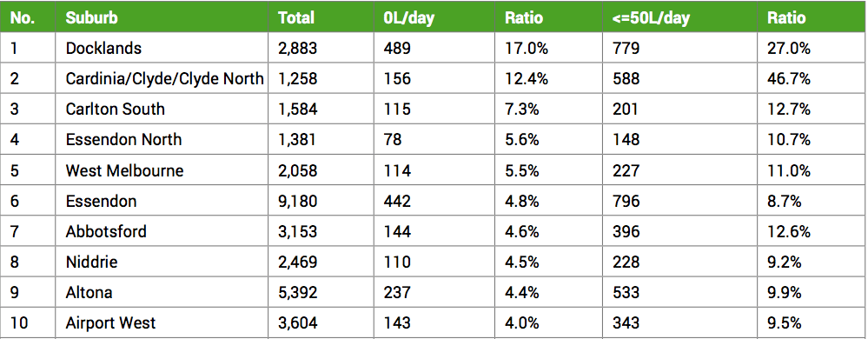Select the Essendon North row name
Viewport: 868px width, 339px height.
tap(123, 140)
